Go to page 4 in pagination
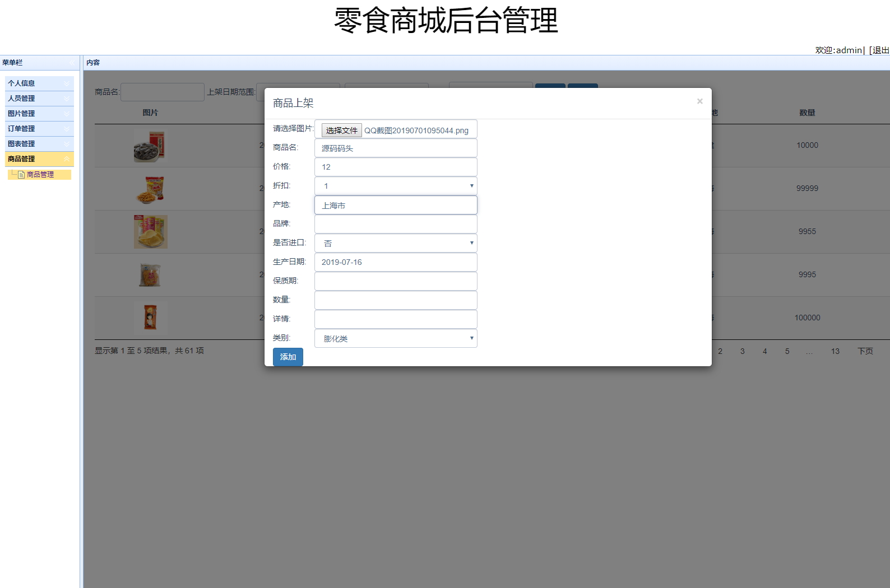890x588 pixels. tap(765, 351)
